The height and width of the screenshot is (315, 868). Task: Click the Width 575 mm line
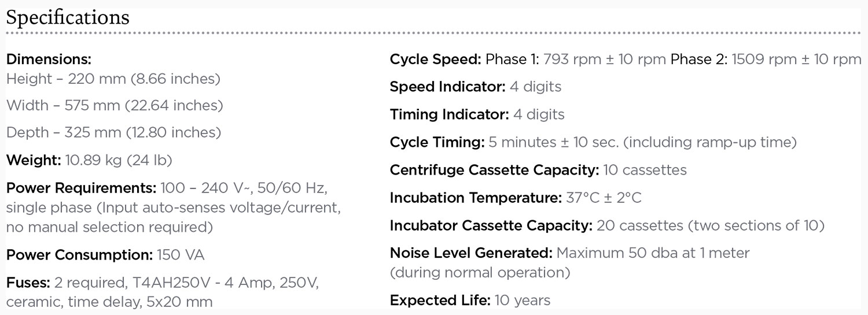pos(115,106)
